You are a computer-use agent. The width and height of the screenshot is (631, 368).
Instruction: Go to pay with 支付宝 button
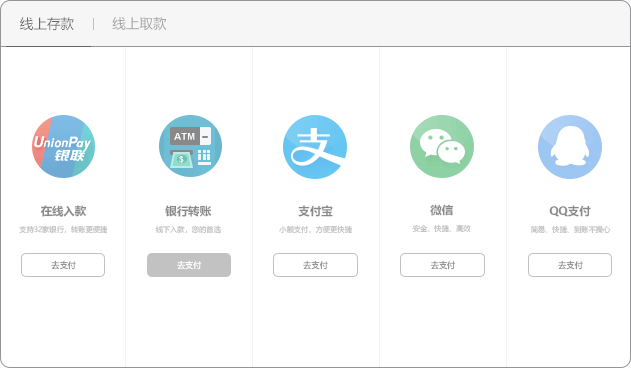click(315, 265)
